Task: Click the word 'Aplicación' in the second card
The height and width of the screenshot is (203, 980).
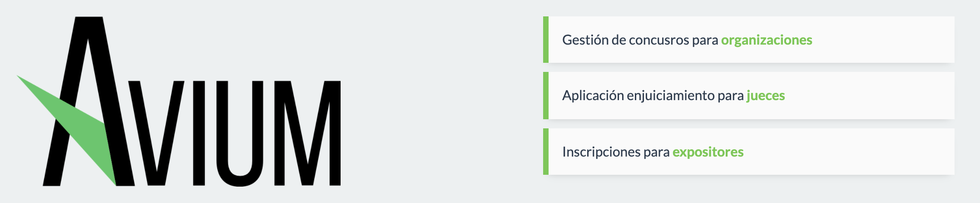Action: [x=593, y=96]
